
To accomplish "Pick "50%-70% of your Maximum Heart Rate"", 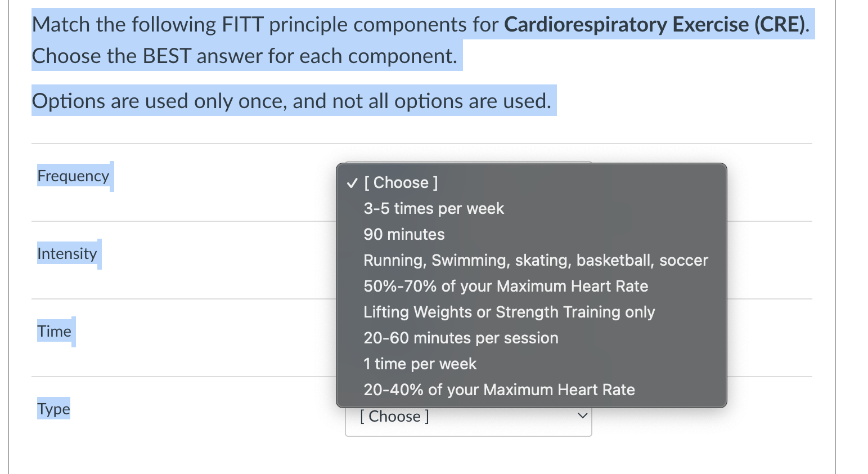I will [x=505, y=286].
